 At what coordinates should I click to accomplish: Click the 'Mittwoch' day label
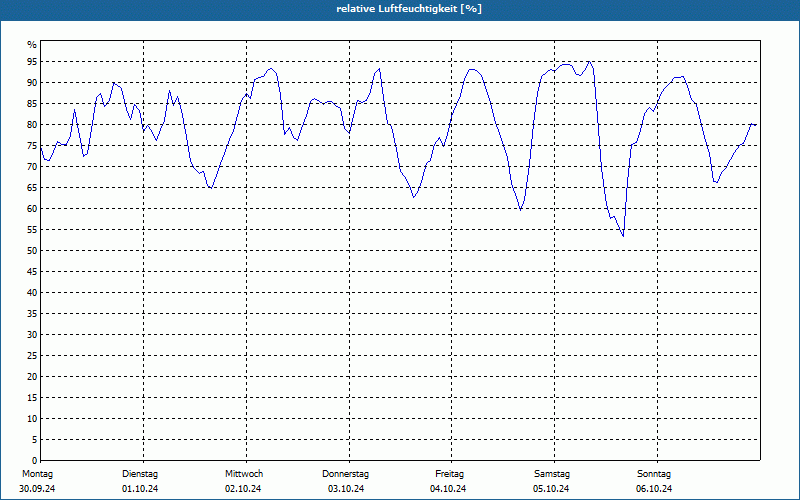[244, 474]
